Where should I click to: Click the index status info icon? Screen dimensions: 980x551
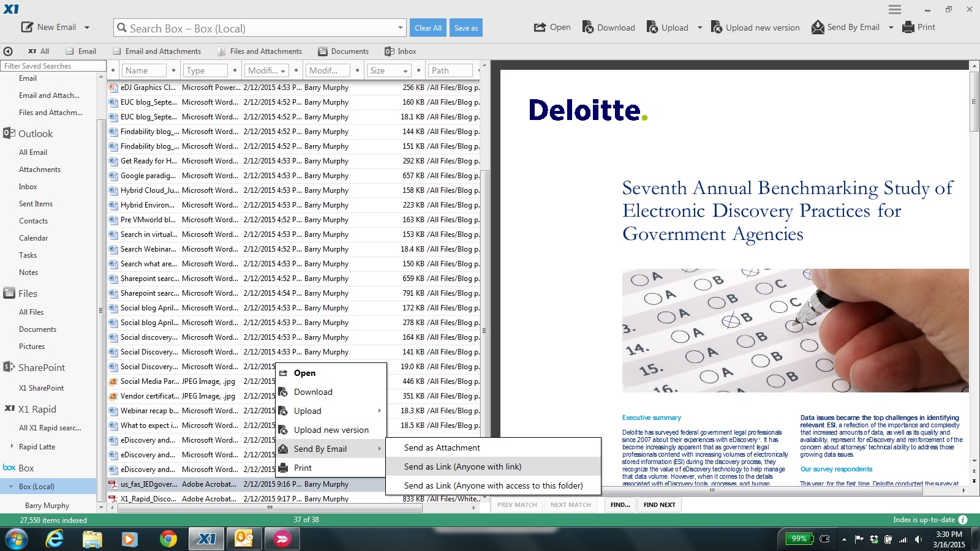[x=963, y=520]
